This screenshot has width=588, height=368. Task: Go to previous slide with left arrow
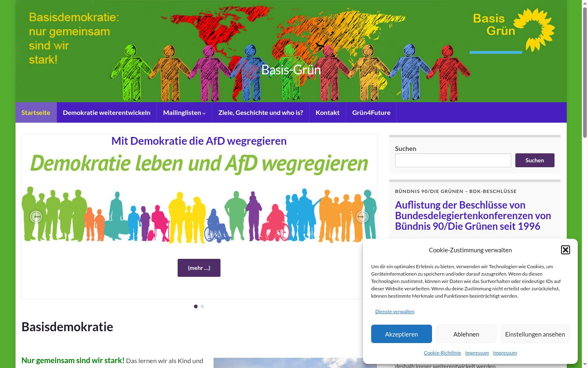36,216
